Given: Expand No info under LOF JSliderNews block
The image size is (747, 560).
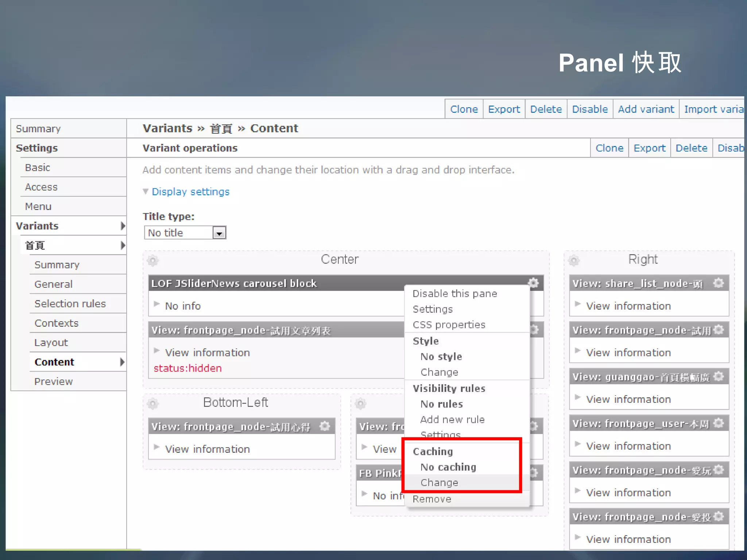Looking at the screenshot, I should pyautogui.click(x=157, y=304).
